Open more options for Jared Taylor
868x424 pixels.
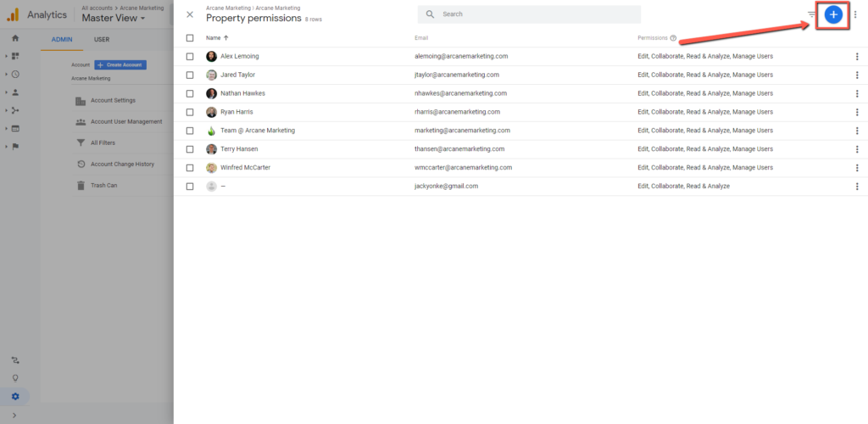click(857, 75)
